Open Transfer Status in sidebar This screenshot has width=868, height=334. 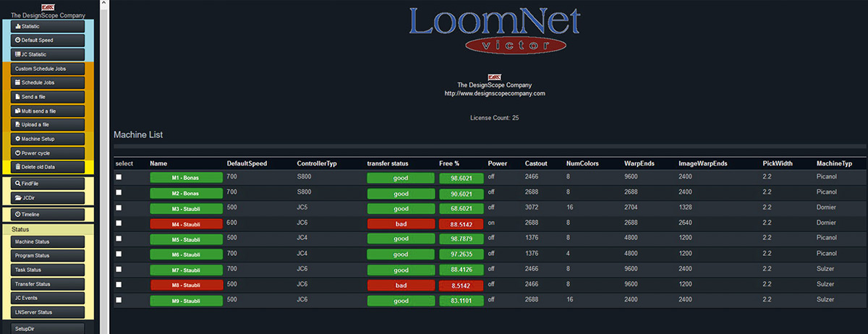point(48,284)
